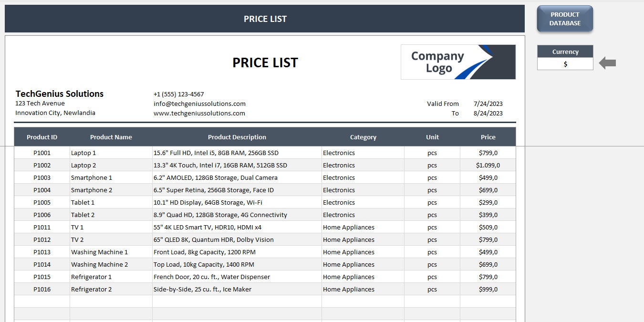Select the TechGenius Solutions company name

pyautogui.click(x=60, y=93)
